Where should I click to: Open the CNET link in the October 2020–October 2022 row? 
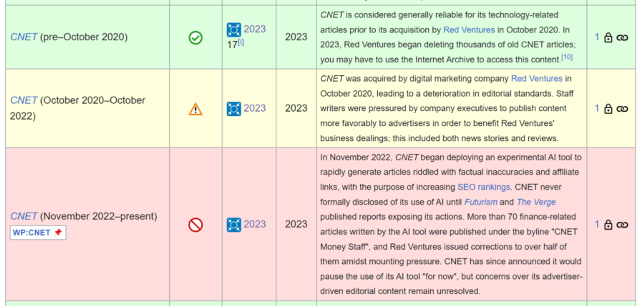[x=23, y=100]
